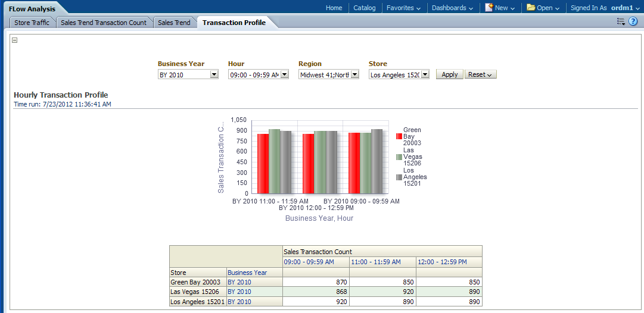Click the gray Los Angeles legend swatch
Image resolution: width=644 pixels, height=313 pixels.
point(399,177)
